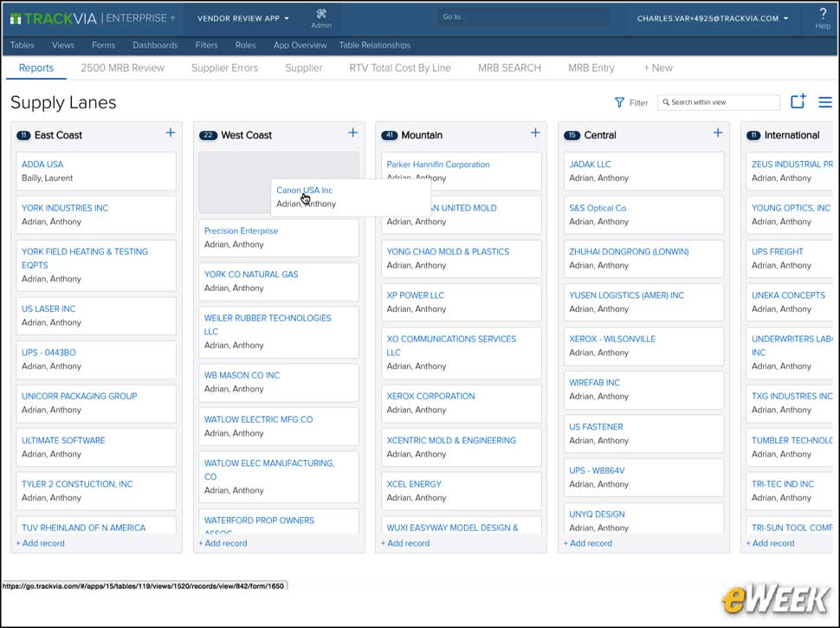Add a card to Central lane

[x=718, y=133]
